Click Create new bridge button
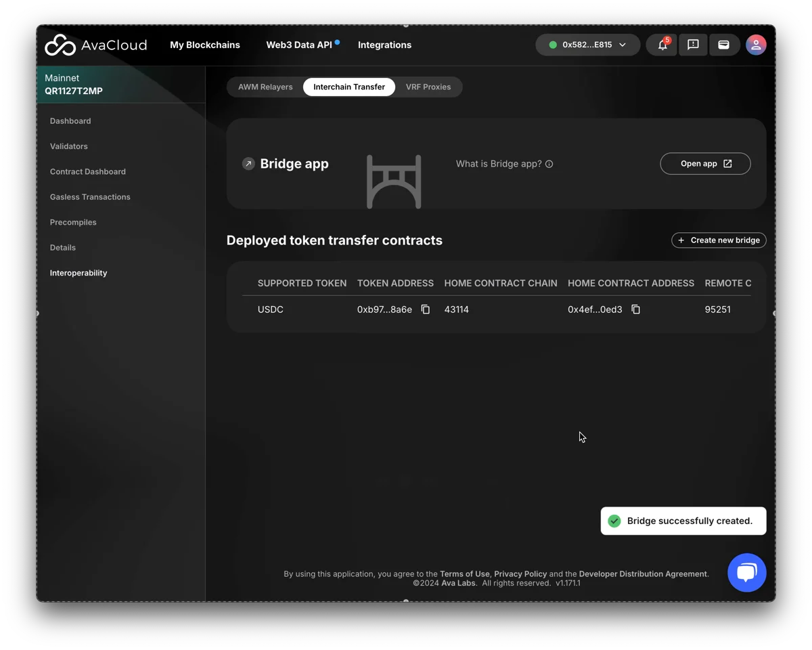The height and width of the screenshot is (650, 812). 719,240
